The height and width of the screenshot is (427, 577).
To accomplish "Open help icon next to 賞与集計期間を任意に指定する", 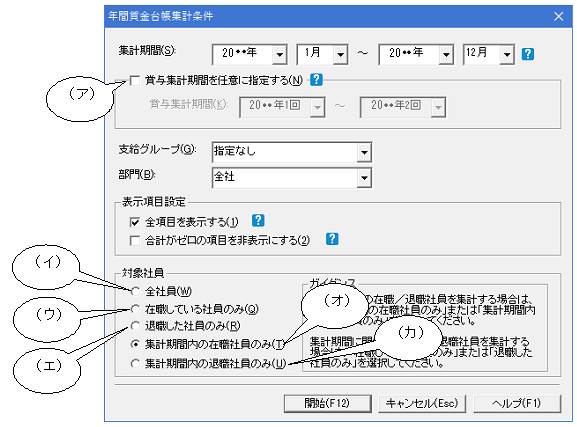I will tap(316, 80).
